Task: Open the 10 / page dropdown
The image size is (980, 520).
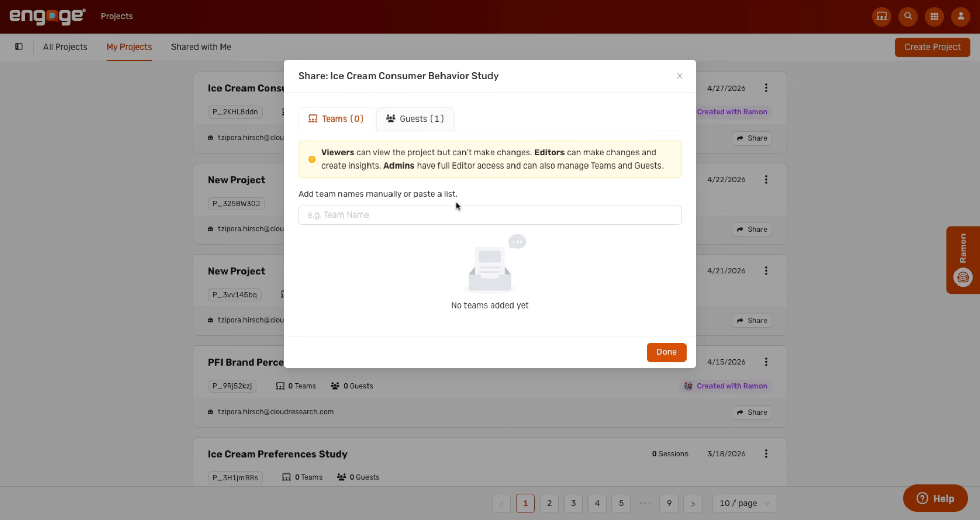Action: tap(745, 503)
